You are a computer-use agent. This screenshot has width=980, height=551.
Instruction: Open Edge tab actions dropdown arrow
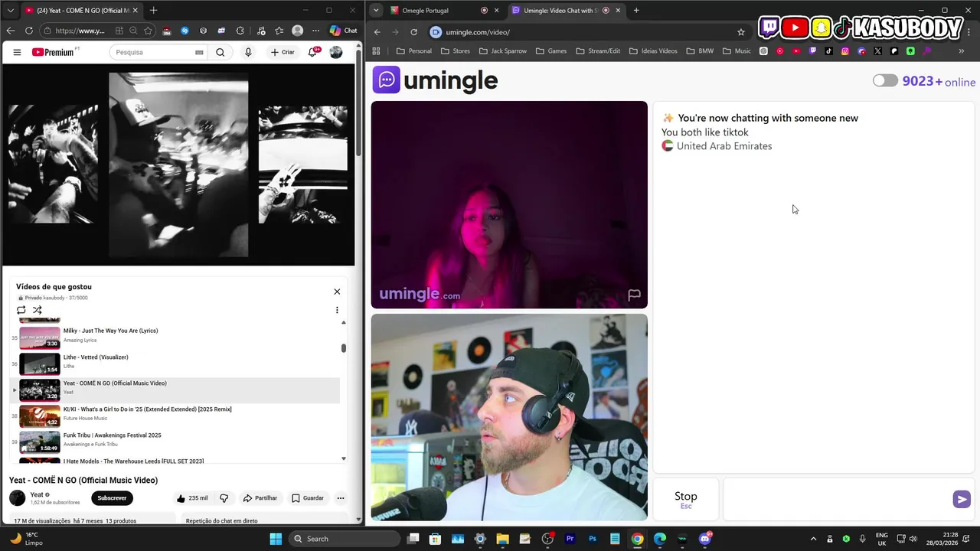coord(11,11)
